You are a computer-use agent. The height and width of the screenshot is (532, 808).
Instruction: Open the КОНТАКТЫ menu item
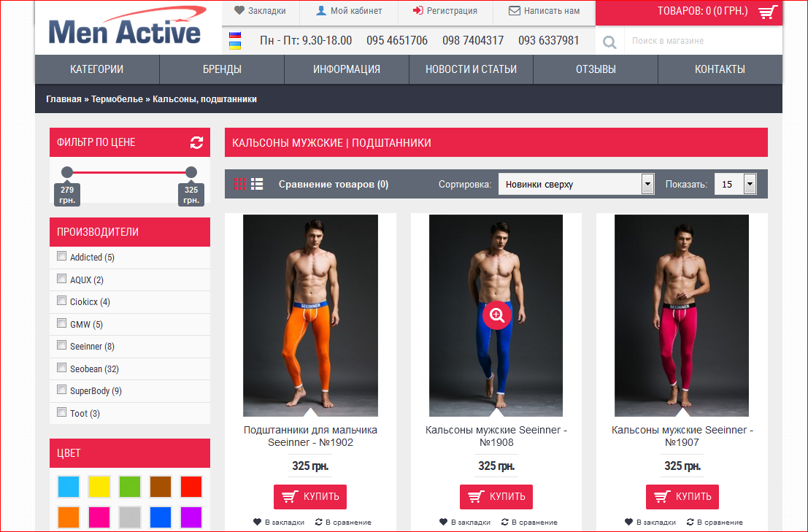click(x=720, y=69)
